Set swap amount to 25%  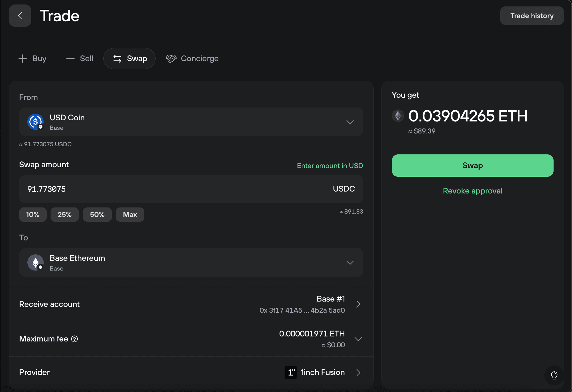tap(65, 214)
